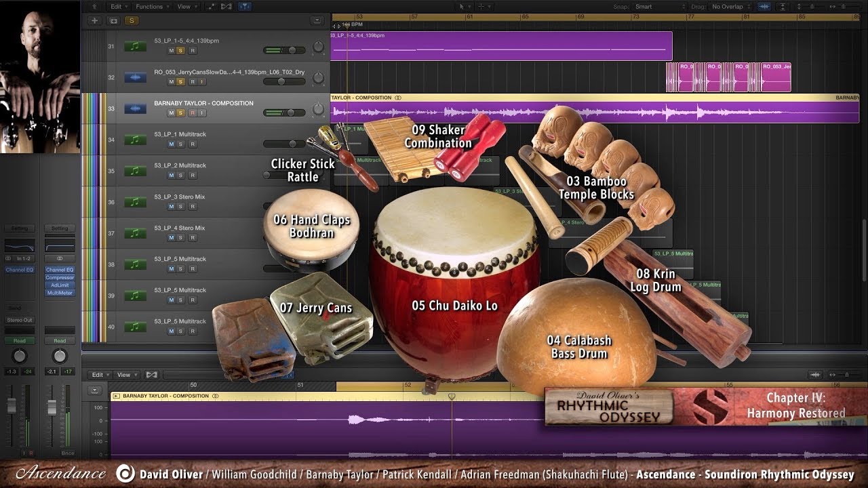Click the crosshair secondary tool menu
This screenshot has width=868, height=488.
(x=483, y=7)
